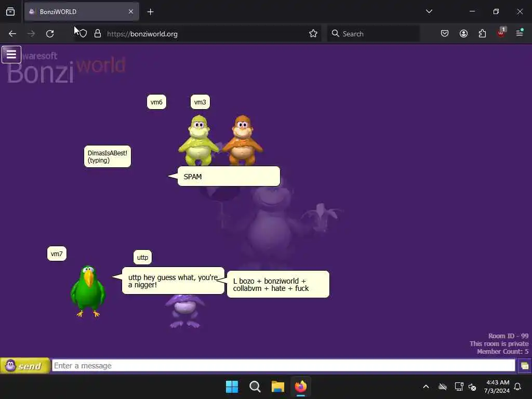Open Firefox View icon at tab bar left

(10, 12)
